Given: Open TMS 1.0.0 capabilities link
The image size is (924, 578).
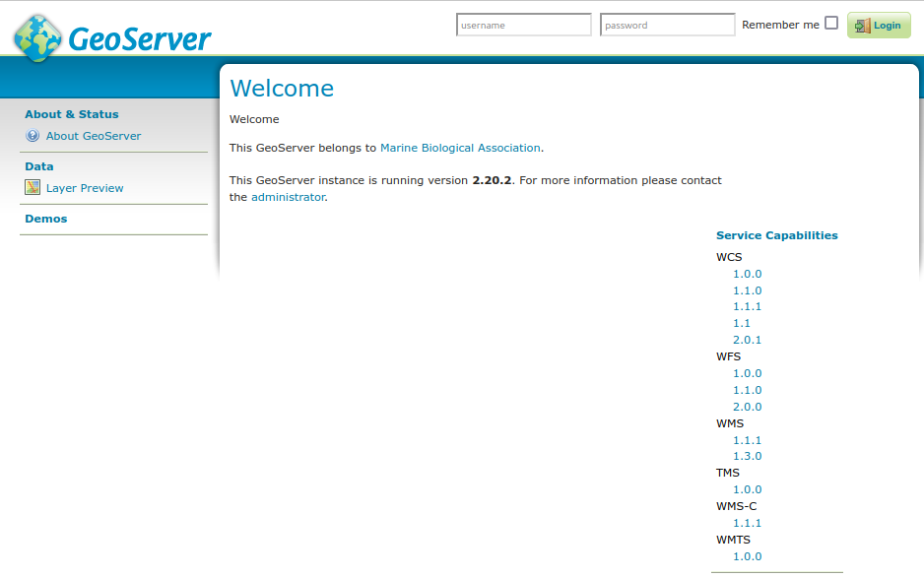Looking at the screenshot, I should point(748,489).
